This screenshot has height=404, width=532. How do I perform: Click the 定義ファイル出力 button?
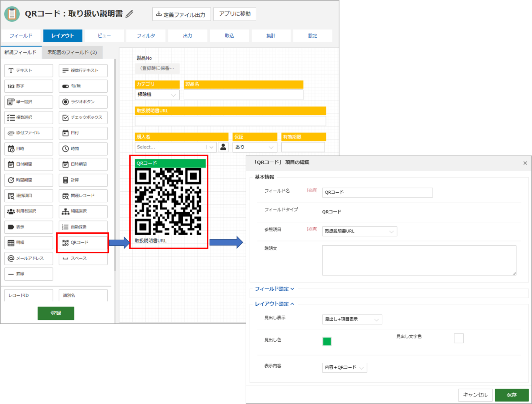pyautogui.click(x=182, y=14)
